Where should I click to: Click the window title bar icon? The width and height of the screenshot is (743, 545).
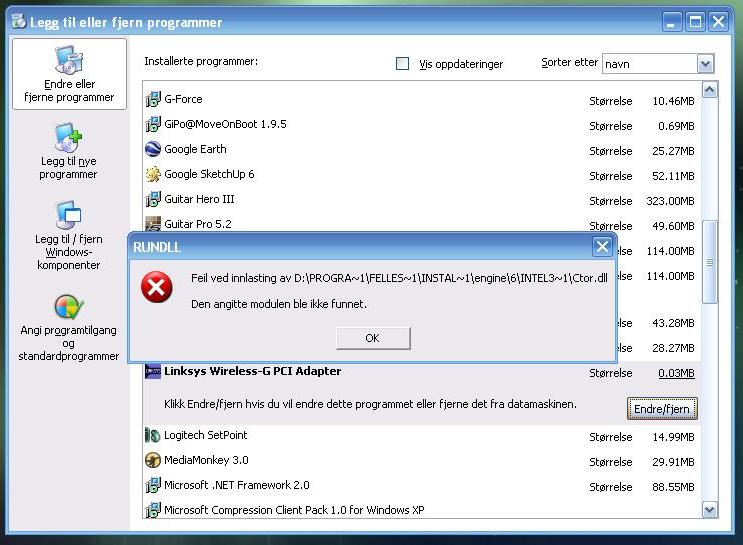point(18,21)
